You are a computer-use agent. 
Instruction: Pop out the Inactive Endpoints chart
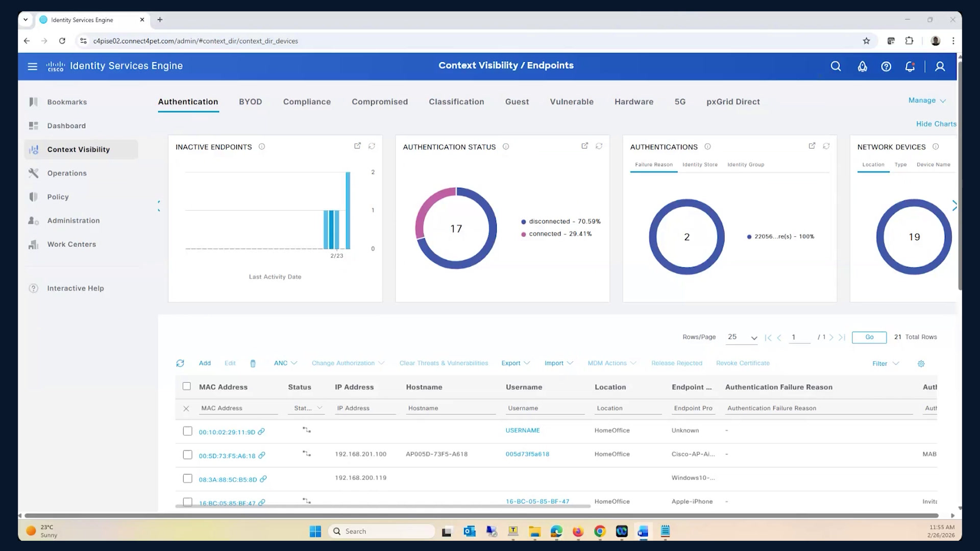(x=357, y=146)
